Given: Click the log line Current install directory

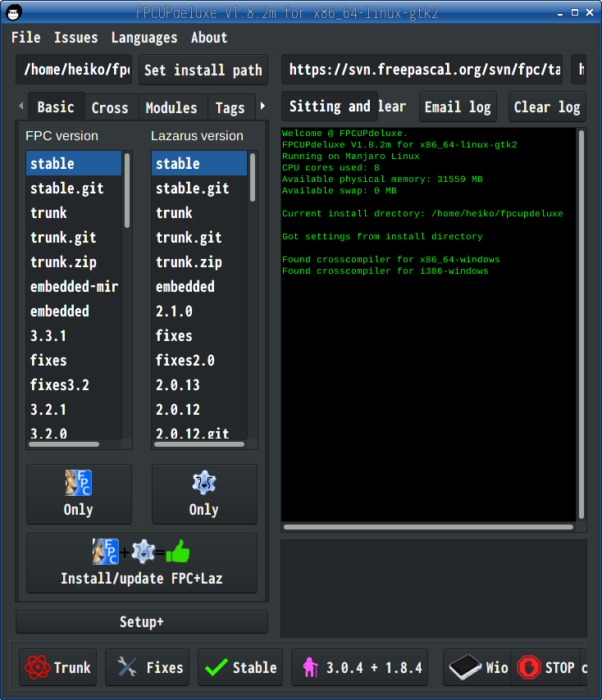Looking at the screenshot, I should coord(422,213).
